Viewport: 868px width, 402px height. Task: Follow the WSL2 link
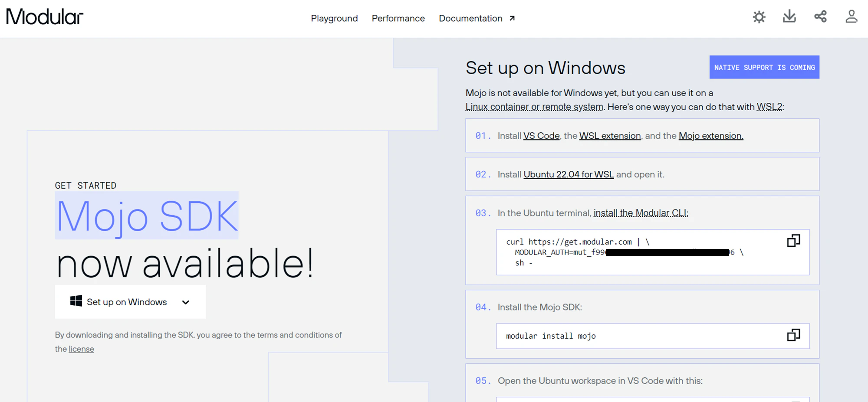click(769, 107)
